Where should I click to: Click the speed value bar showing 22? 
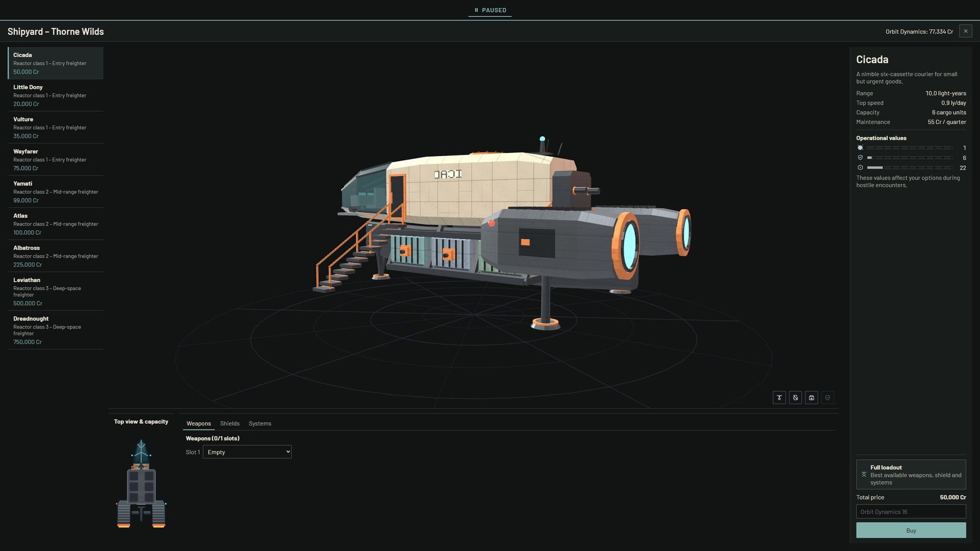tap(910, 167)
